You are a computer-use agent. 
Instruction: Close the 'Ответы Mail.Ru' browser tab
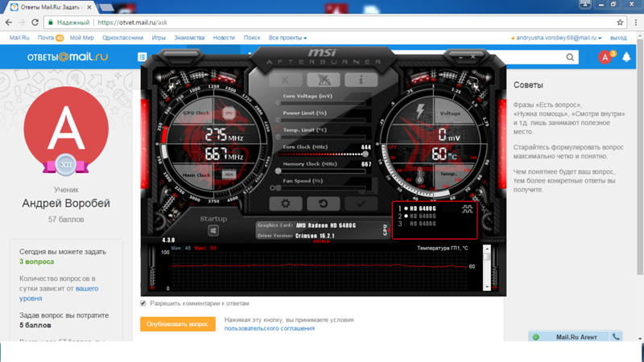pyautogui.click(x=89, y=7)
